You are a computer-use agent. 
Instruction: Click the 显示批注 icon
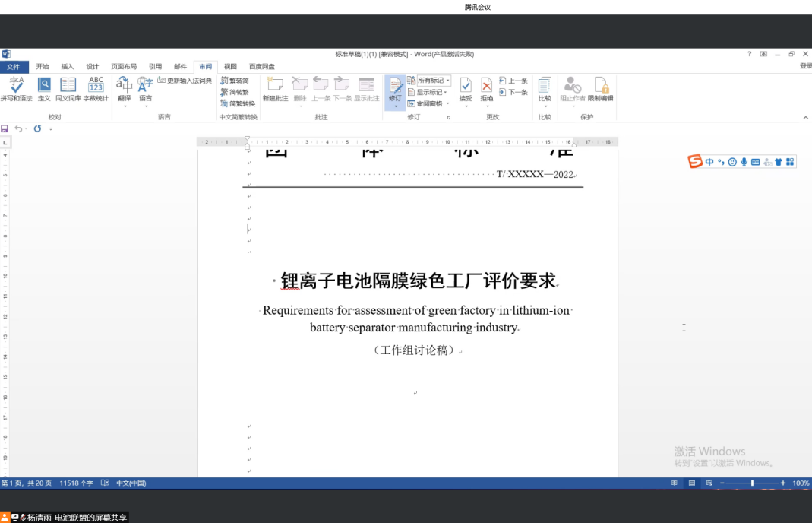367,84
